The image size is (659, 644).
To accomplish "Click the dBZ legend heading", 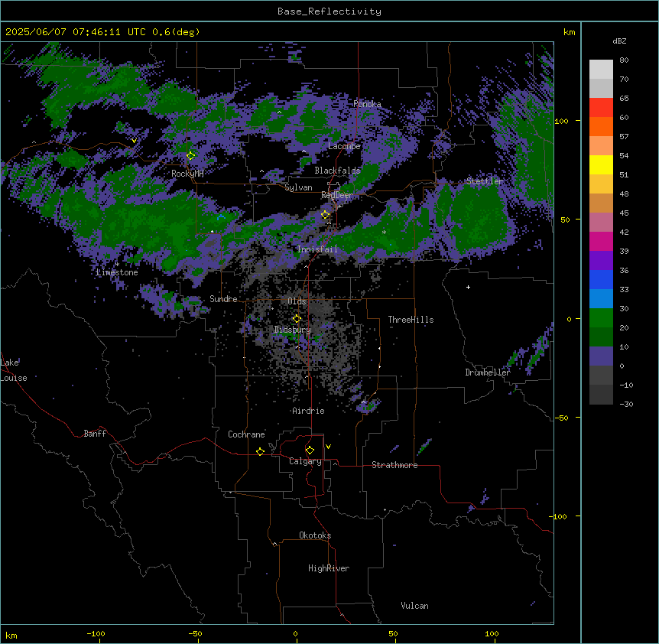I will 619,41.
